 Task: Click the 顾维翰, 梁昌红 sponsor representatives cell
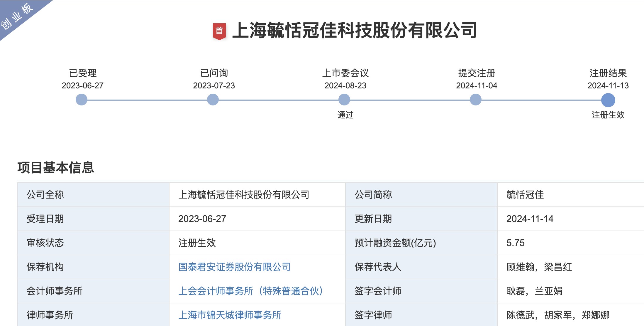(x=539, y=267)
